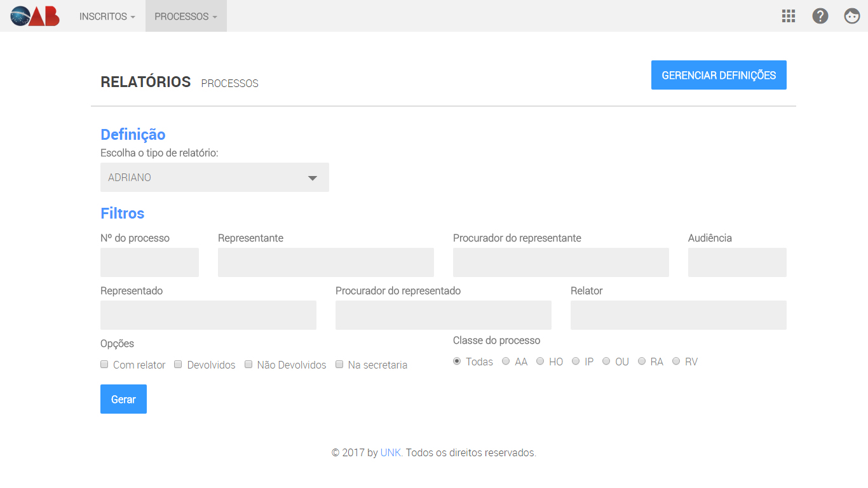The width and height of the screenshot is (868, 488).
Task: Open the user avatar icon
Action: (x=852, y=16)
